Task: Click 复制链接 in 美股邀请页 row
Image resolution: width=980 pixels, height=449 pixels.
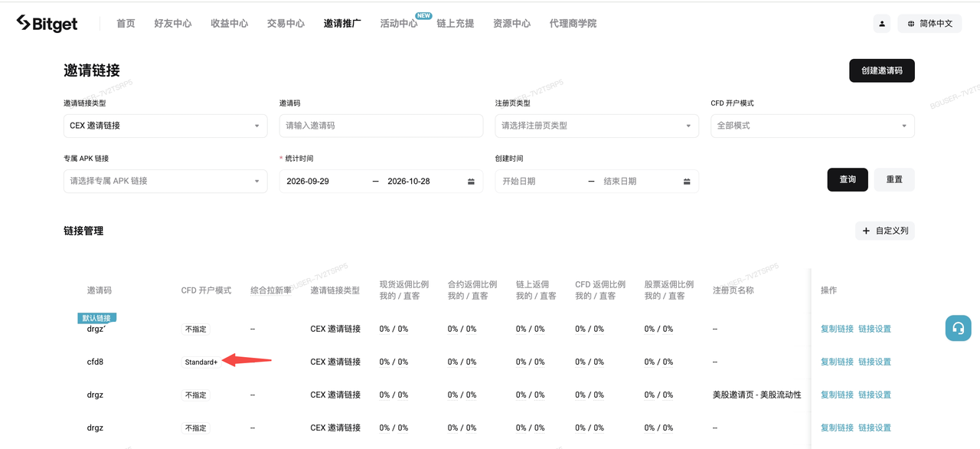Action: tap(837, 395)
